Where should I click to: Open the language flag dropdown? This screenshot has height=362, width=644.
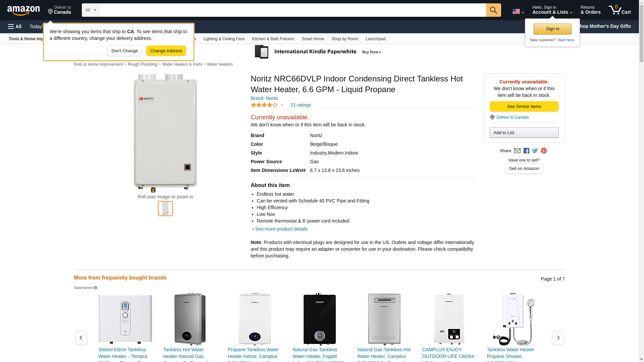(518, 11)
